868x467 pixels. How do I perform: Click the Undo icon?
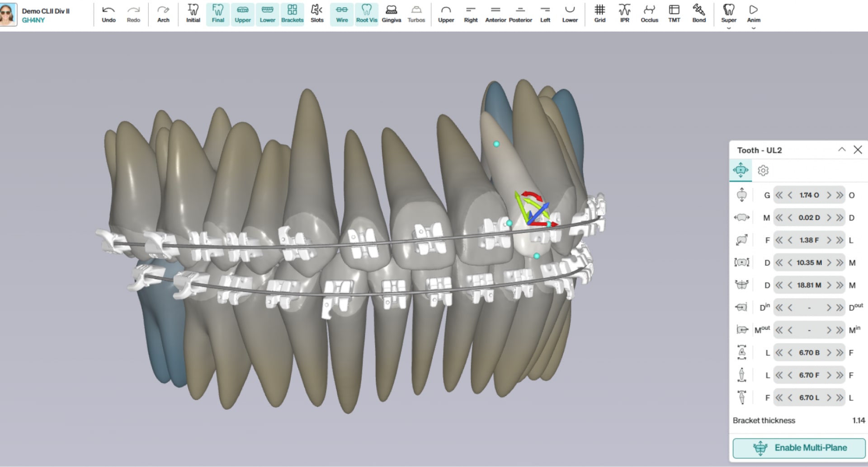[x=108, y=14]
